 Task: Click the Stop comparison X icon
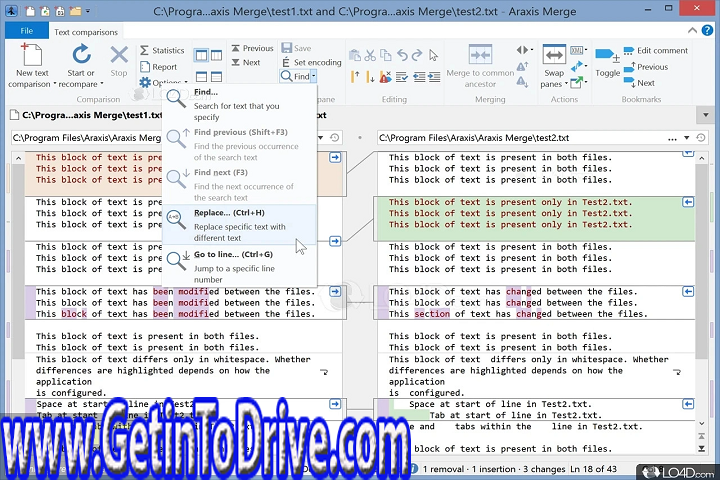tap(119, 55)
